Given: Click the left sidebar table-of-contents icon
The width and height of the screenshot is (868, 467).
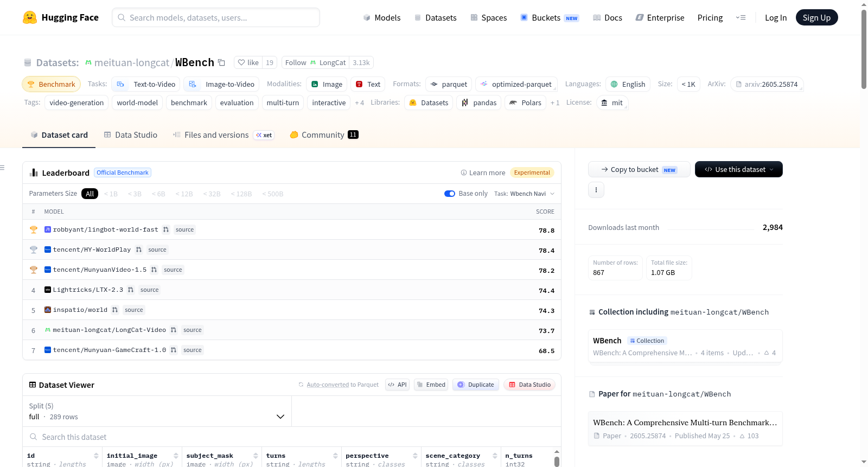Looking at the screenshot, I should (2, 168).
